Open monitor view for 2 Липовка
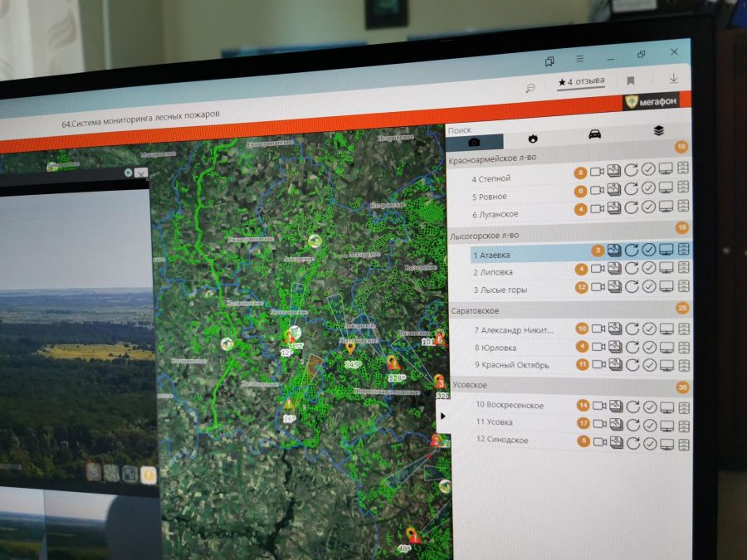Image resolution: width=747 pixels, height=560 pixels. (x=666, y=268)
